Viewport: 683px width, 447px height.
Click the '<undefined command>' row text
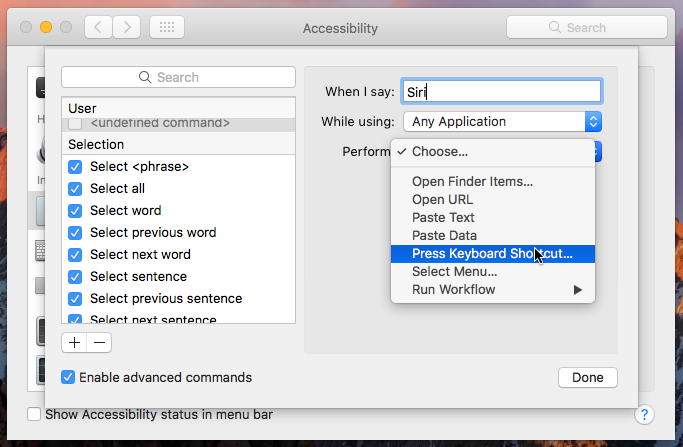point(160,123)
